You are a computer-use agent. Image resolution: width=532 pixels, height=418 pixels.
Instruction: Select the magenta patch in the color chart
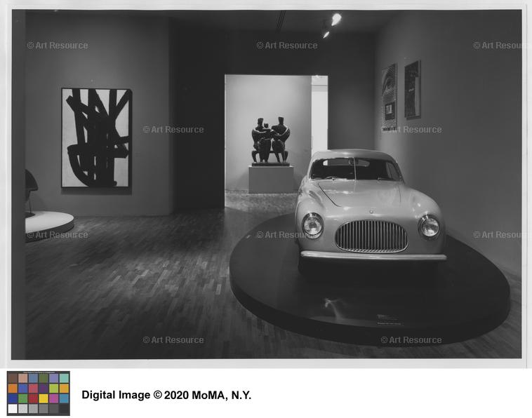[53, 398]
